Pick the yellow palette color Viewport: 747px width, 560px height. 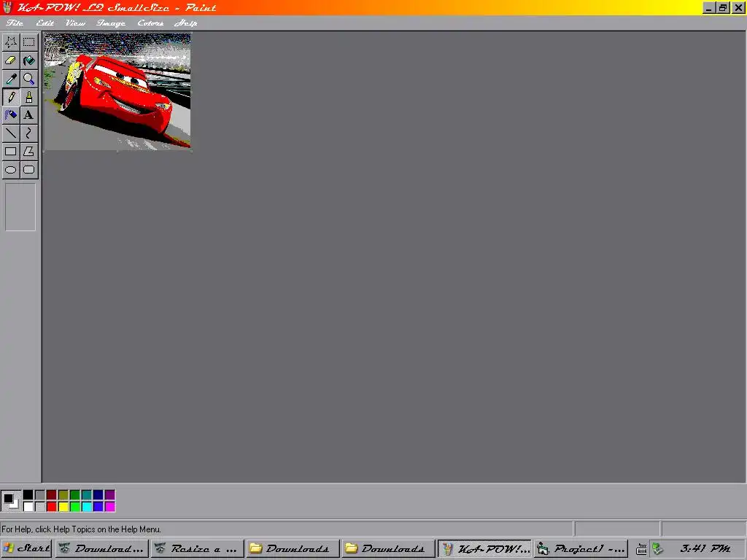pyautogui.click(x=63, y=507)
